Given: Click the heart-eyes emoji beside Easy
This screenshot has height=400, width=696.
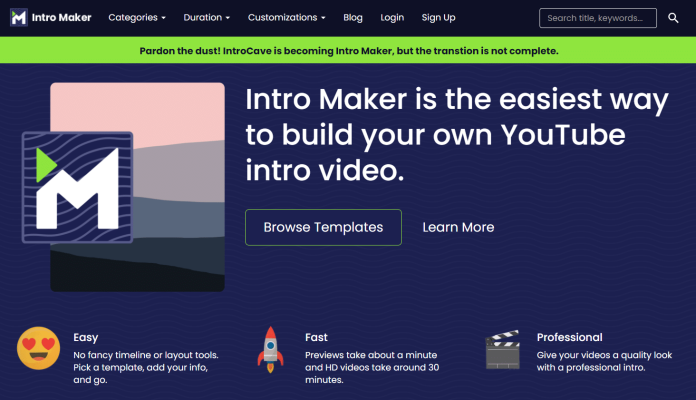Looking at the screenshot, I should coord(39,349).
